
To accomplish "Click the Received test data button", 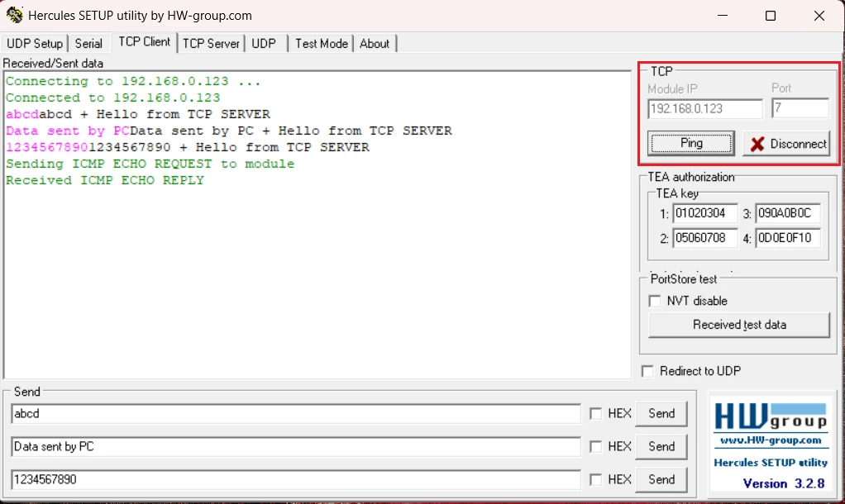I will (738, 325).
